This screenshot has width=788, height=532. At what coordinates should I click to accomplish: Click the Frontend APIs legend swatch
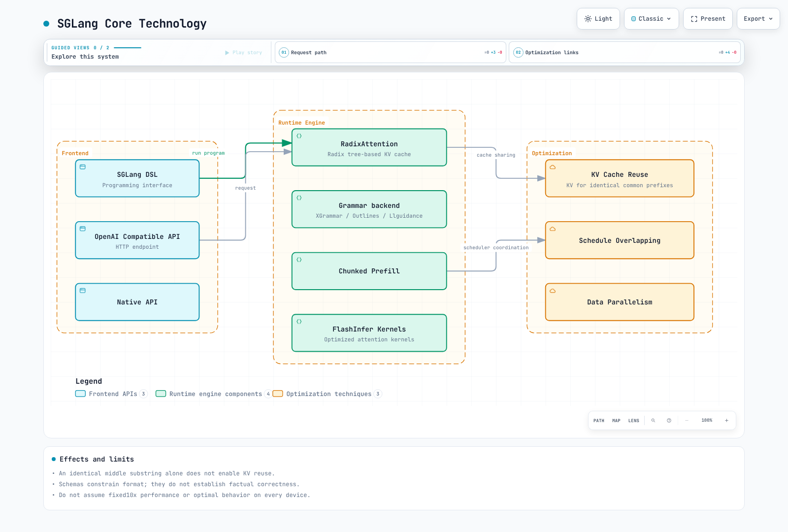(80, 394)
